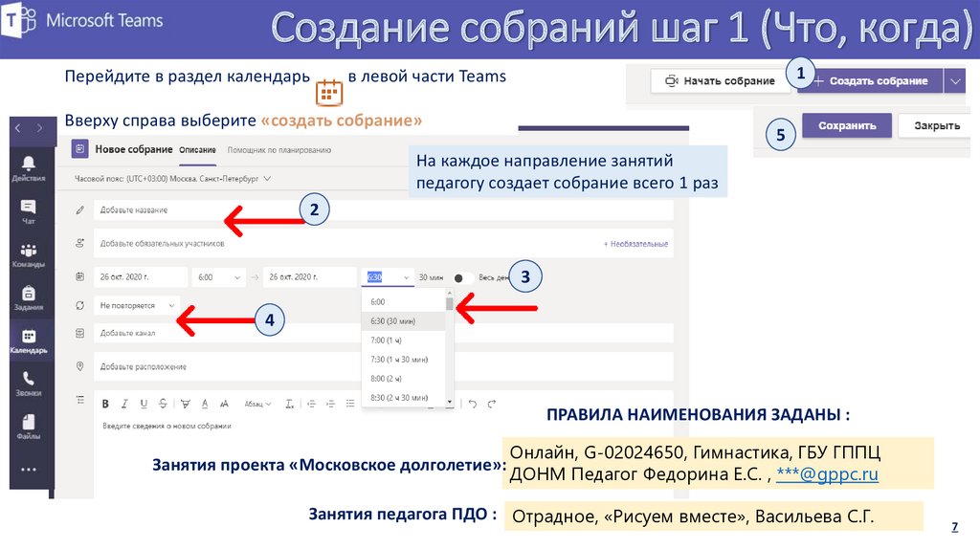Toggle italic formatting in description editor
This screenshot has height=549, width=980.
tap(124, 405)
